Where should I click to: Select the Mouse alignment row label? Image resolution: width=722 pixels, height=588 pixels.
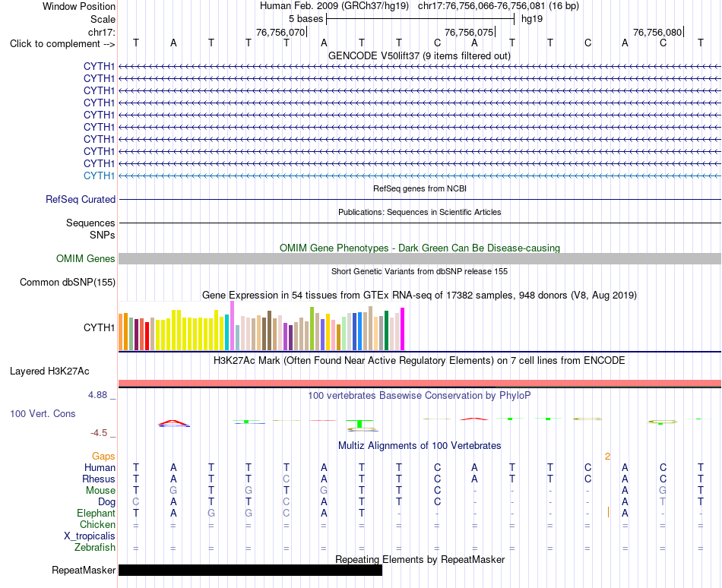[x=100, y=491]
